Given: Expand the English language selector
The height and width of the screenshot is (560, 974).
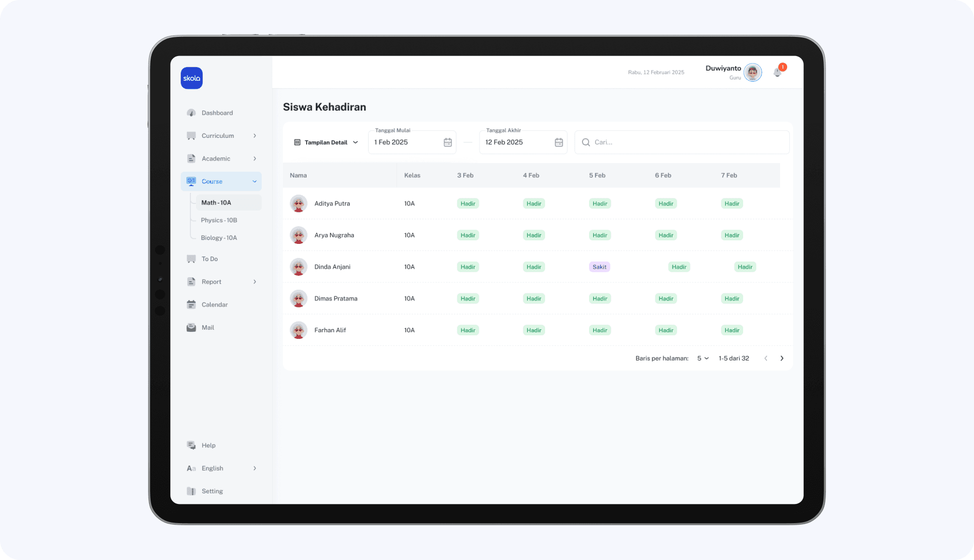Looking at the screenshot, I should (255, 468).
